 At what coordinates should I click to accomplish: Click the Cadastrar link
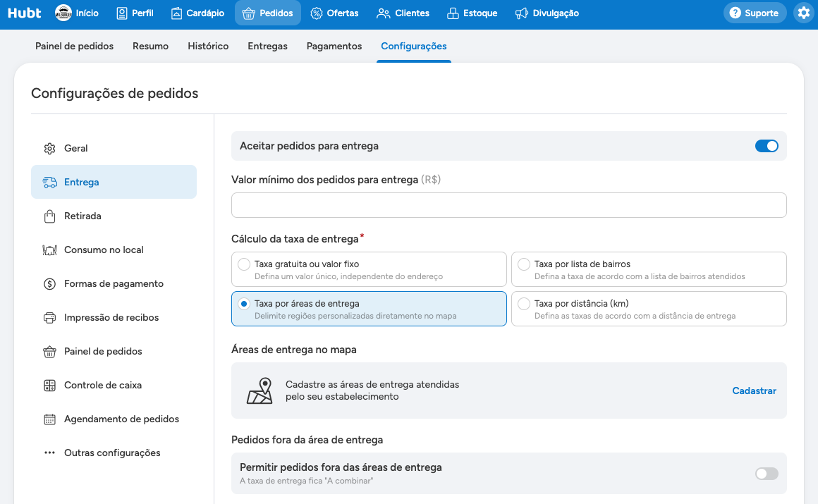tap(754, 391)
